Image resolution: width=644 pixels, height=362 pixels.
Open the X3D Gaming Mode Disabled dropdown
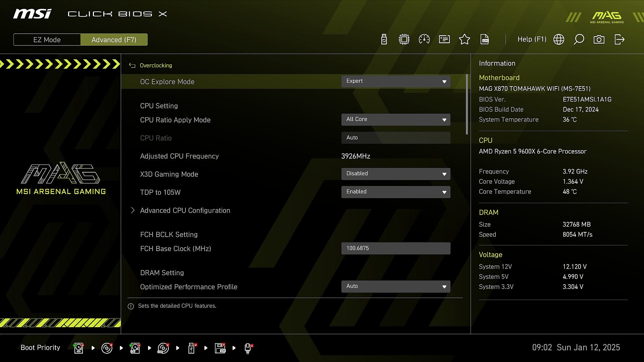396,174
